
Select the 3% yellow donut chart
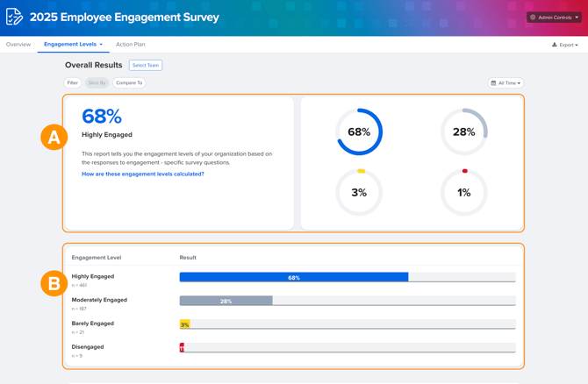(x=359, y=193)
